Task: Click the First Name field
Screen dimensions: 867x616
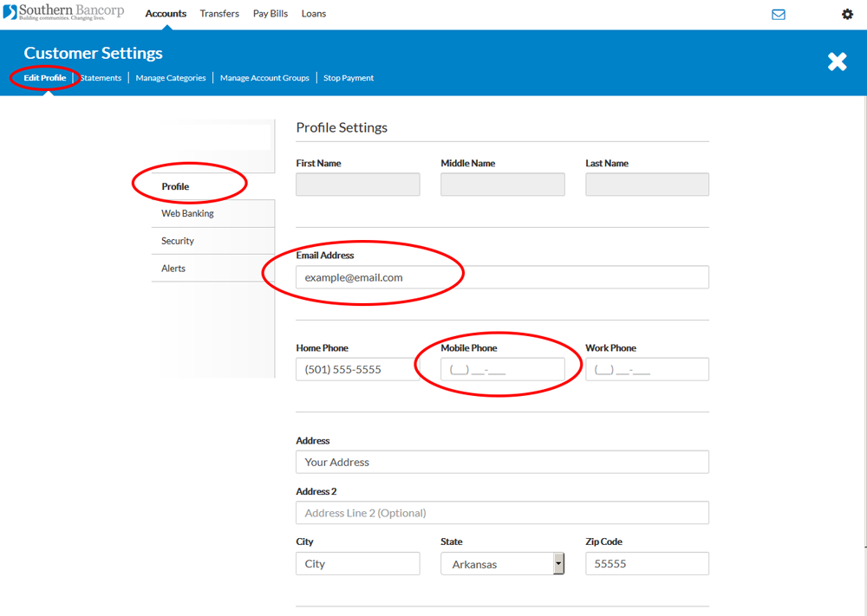Action: coord(358,185)
